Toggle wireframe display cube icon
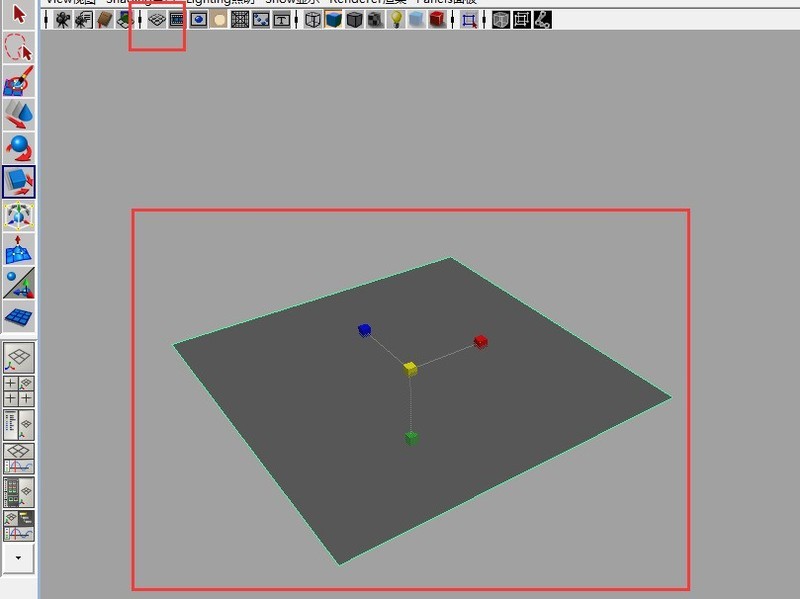Image resolution: width=800 pixels, height=599 pixels. [313, 19]
